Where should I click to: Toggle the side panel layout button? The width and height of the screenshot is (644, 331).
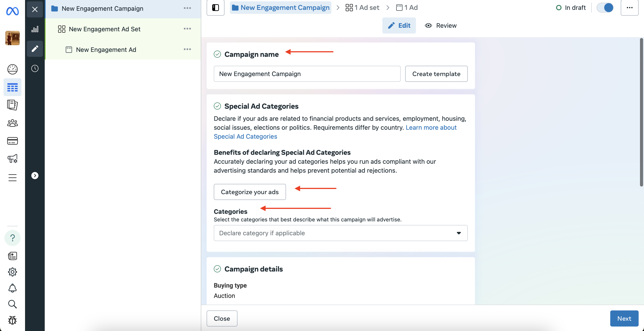click(215, 8)
